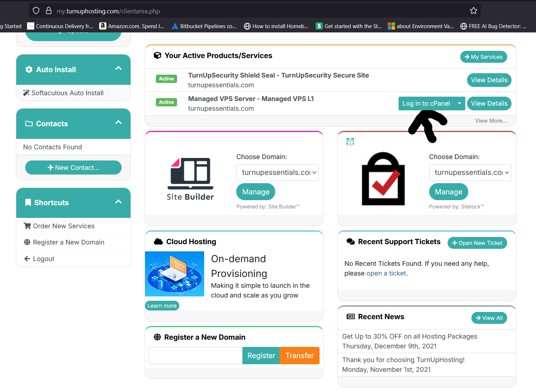Click the TurnUpSecurity Shield Seal Active badge

point(166,79)
